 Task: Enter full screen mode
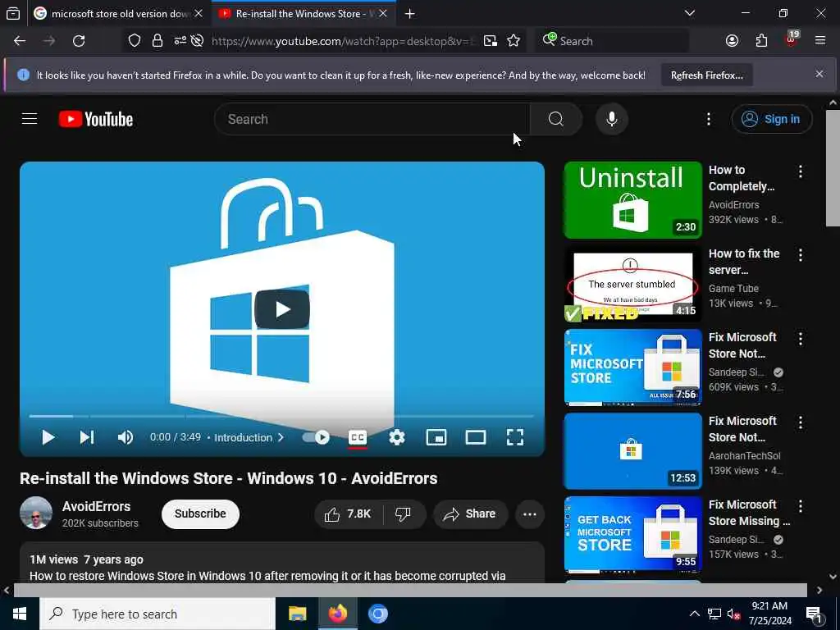(515, 438)
